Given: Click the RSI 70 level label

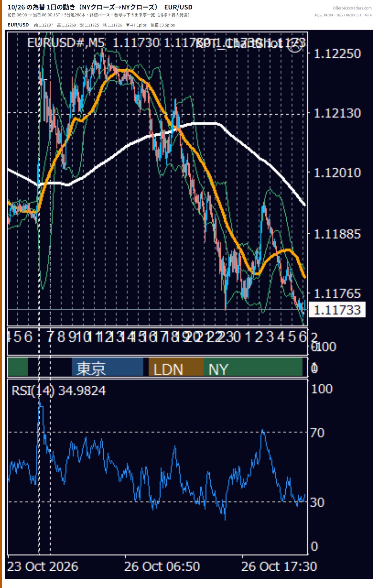Looking at the screenshot, I should tap(317, 433).
